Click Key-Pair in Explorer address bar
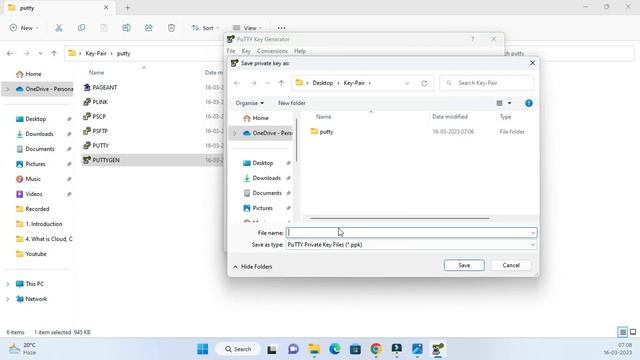Viewport: 640px width, 360px height. pyautogui.click(x=96, y=53)
